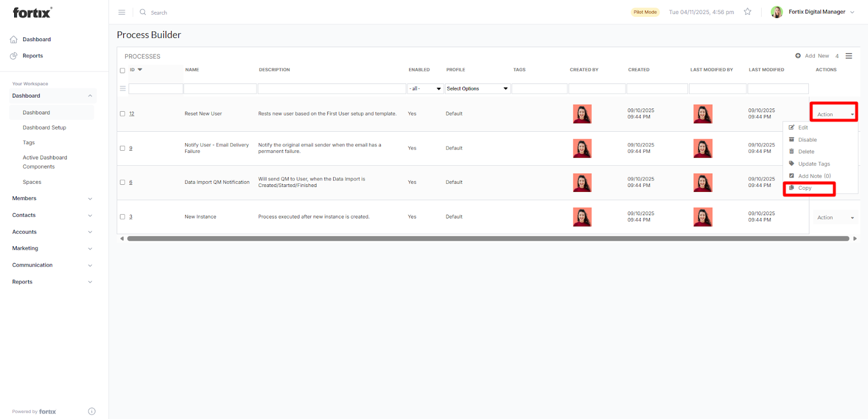Click the Name filter input field
Viewport: 868px width, 419px height.
(220, 89)
